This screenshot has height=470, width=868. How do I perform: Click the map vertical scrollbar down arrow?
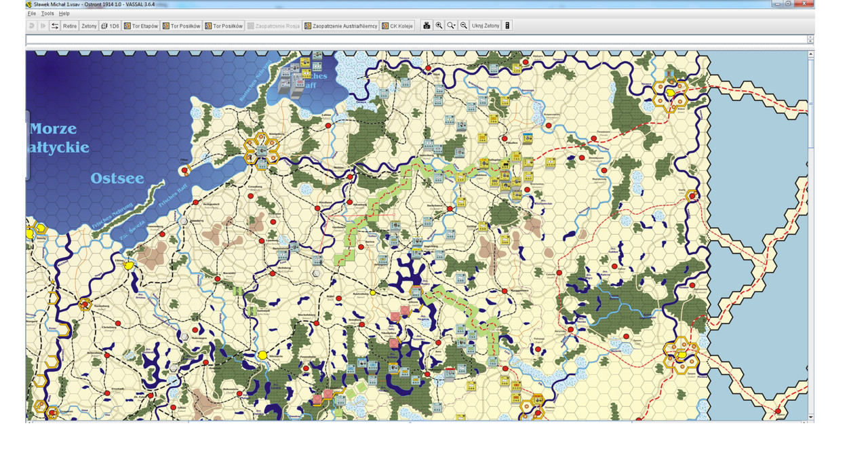pos(811,416)
